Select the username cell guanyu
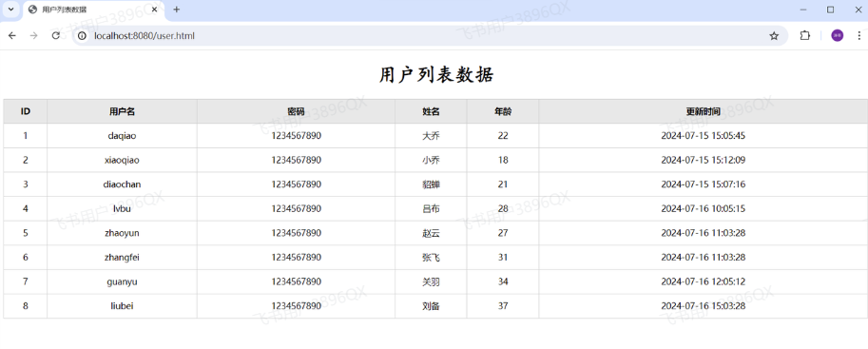The image size is (868, 349). click(x=122, y=282)
